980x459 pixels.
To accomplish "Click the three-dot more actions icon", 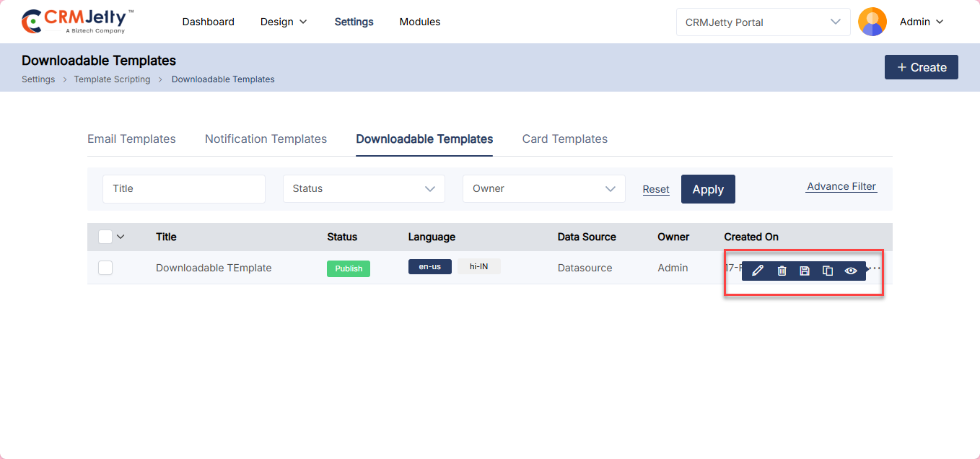I will pyautogui.click(x=876, y=268).
